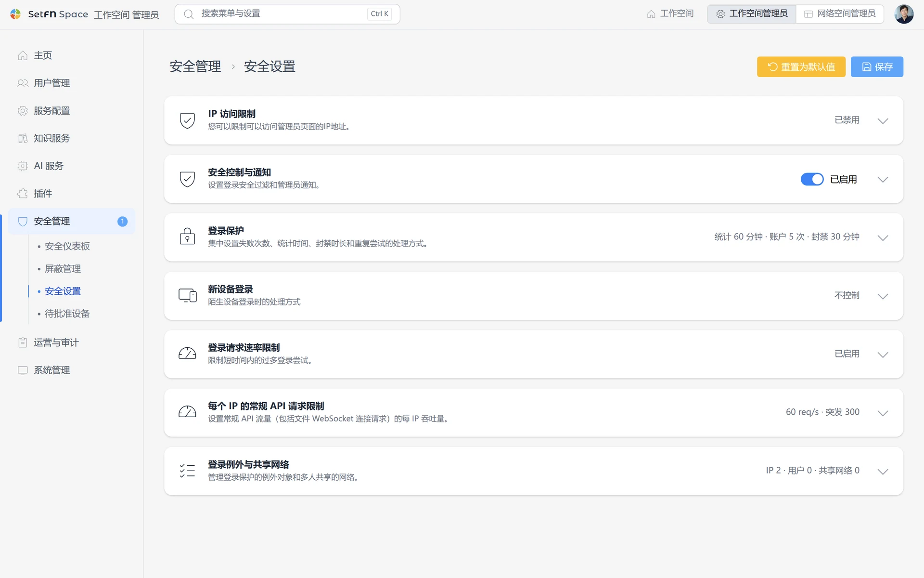Open the 服务配置 menu item

tap(71, 111)
